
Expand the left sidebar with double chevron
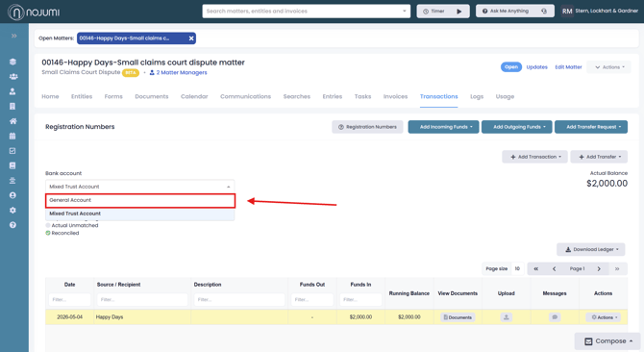point(14,37)
